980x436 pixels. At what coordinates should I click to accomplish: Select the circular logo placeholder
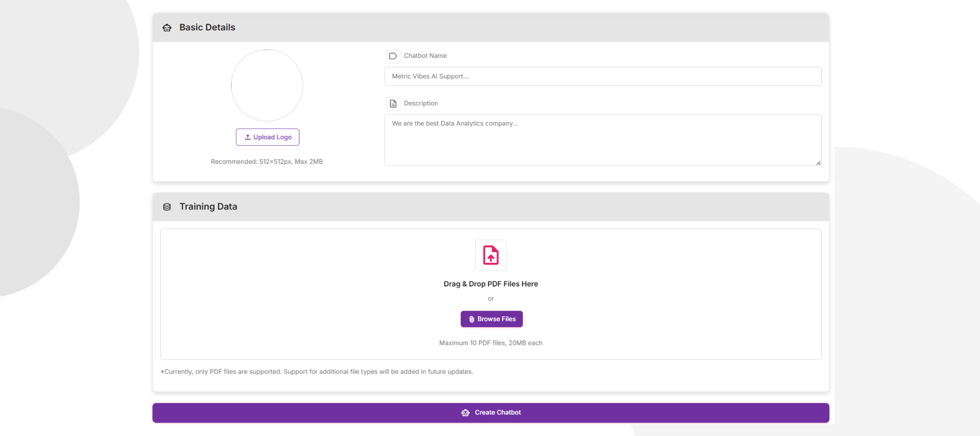[267, 85]
